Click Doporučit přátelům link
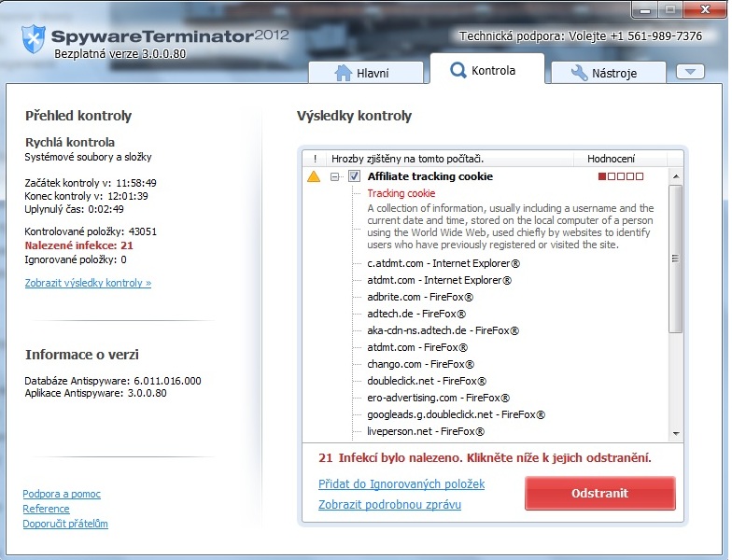Image resolution: width=732 pixels, height=560 pixels. click(65, 524)
